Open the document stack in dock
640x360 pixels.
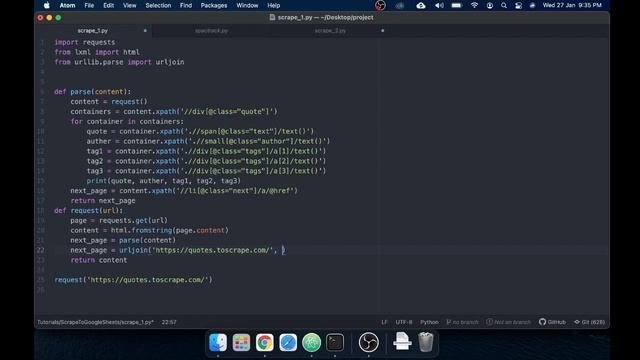(402, 342)
